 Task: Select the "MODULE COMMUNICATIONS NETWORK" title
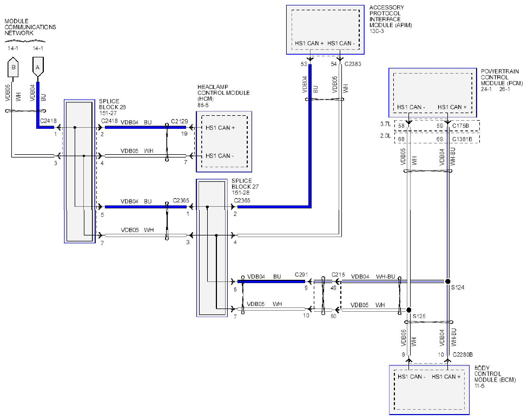(x=30, y=27)
